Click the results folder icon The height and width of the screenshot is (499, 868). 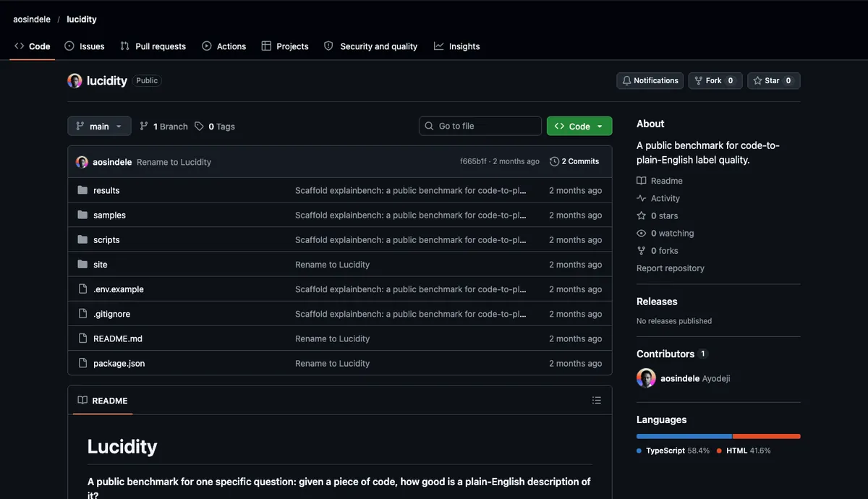coord(82,190)
